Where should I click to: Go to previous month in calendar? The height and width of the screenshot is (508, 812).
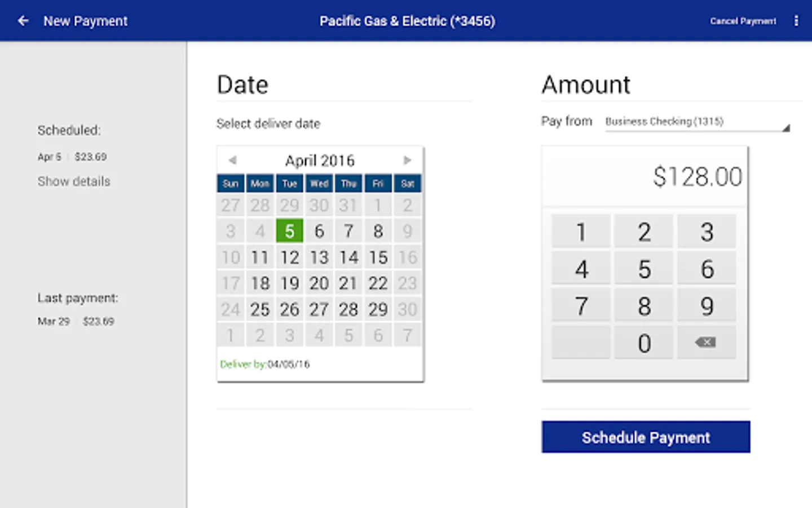(x=232, y=160)
